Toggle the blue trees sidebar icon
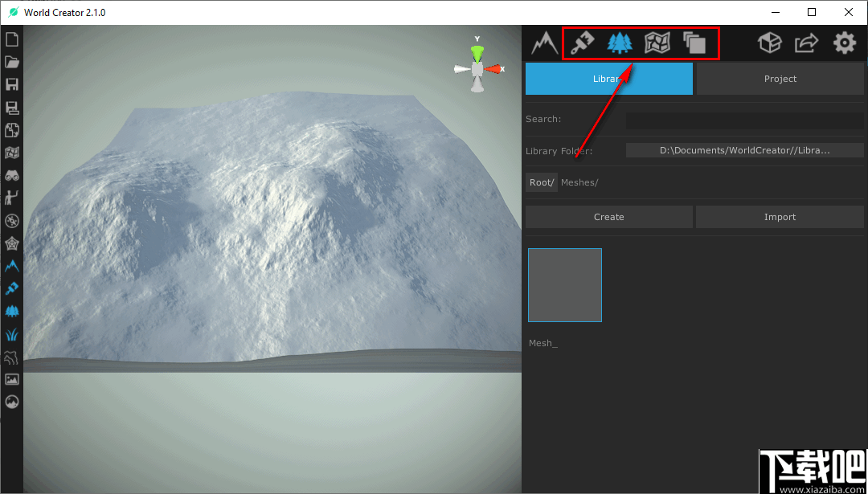Viewport: 868px width, 494px height. point(12,311)
